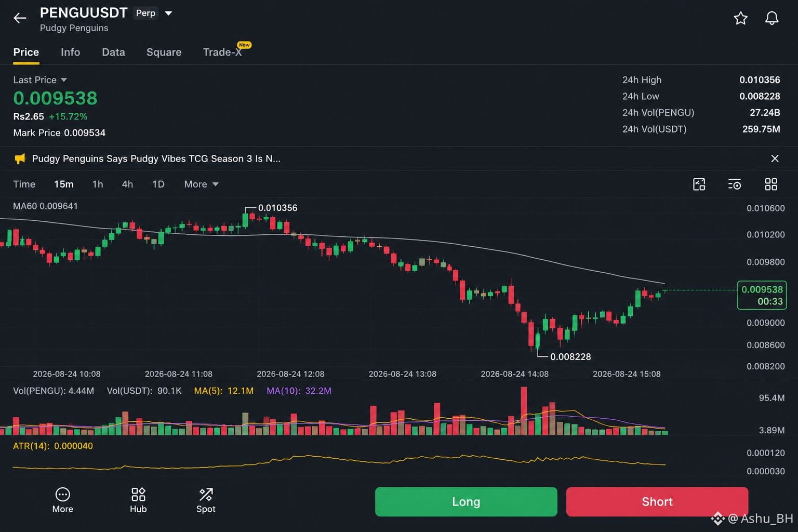The image size is (798, 532).
Task: Click the MA(10): 32.2M volume label
Action: (x=299, y=391)
